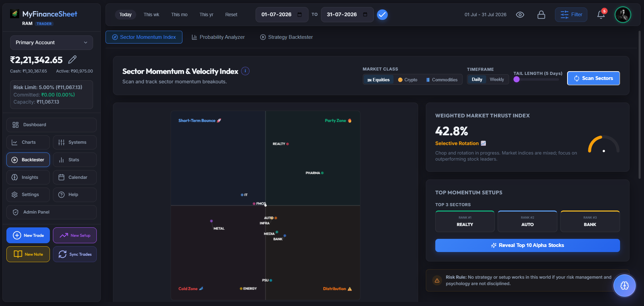
Task: Click info icon beside Velocity Index title
Action: point(245,71)
